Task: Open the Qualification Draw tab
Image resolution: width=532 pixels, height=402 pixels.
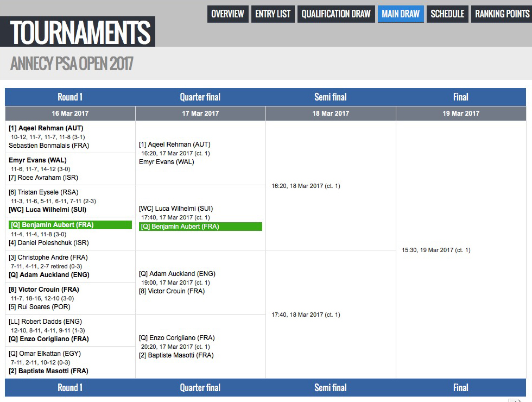Action: click(336, 14)
